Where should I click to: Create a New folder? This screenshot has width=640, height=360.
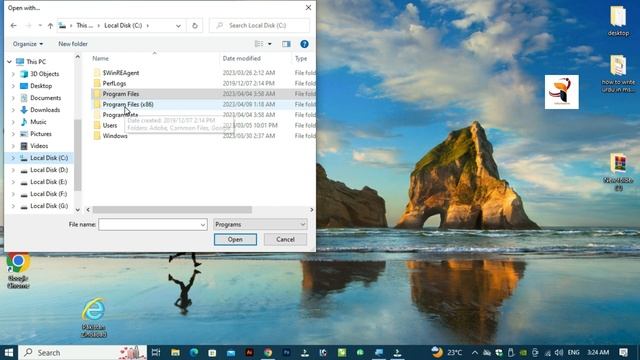point(73,44)
